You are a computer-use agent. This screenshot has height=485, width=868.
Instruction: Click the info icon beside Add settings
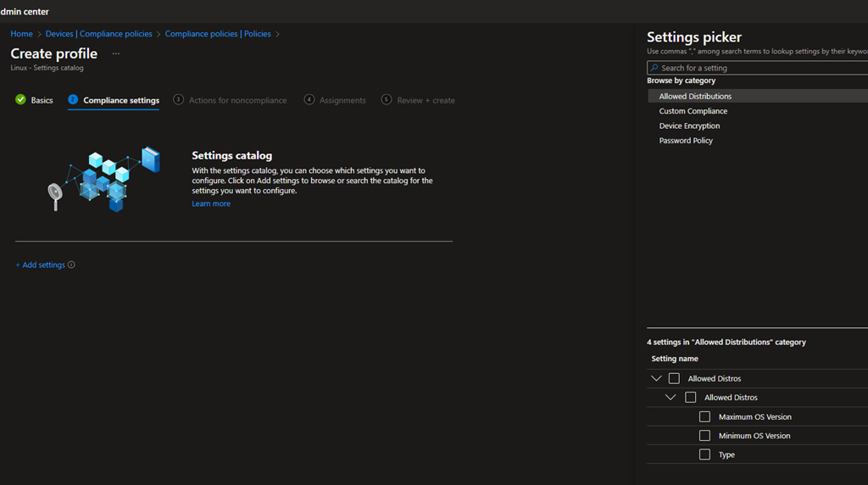coord(71,265)
